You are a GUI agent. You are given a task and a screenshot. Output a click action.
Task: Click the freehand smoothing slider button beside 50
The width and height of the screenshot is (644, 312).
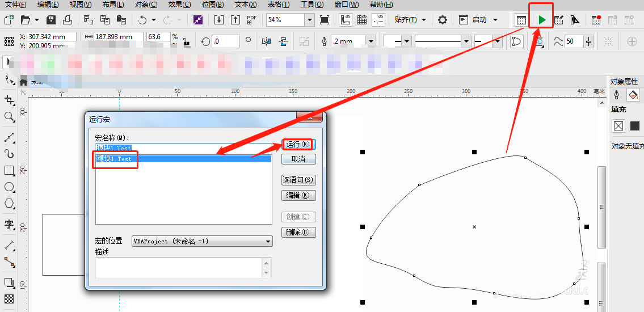pyautogui.click(x=590, y=41)
